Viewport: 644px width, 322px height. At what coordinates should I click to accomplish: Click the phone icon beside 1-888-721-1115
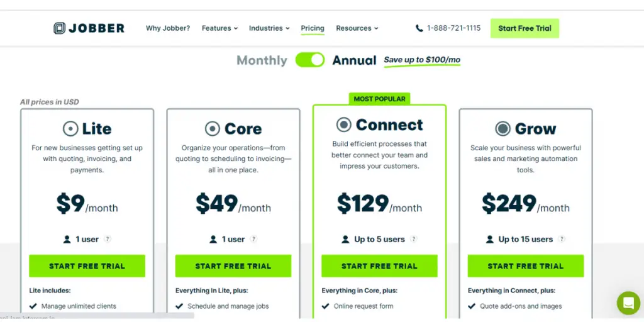click(x=419, y=28)
